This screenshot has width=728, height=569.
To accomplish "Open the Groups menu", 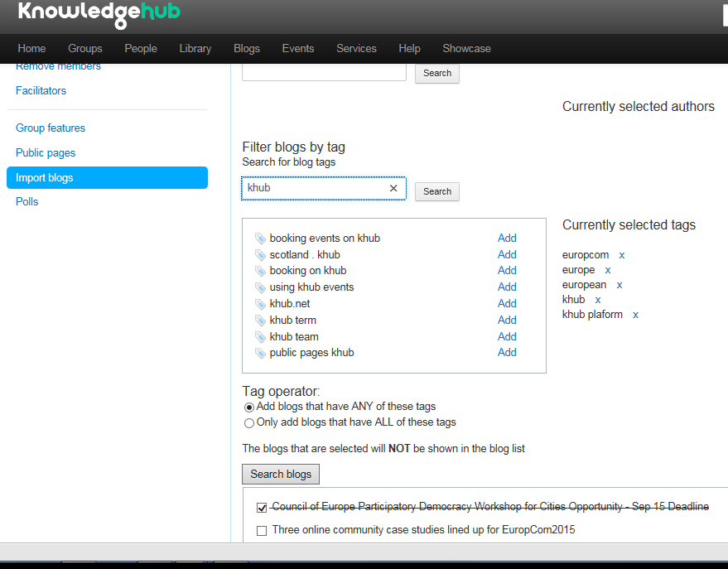I will coord(85,48).
